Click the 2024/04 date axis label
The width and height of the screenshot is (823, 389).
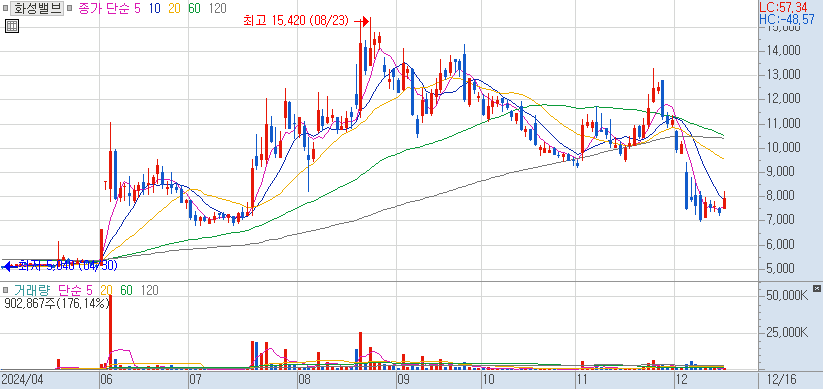[x=23, y=380]
